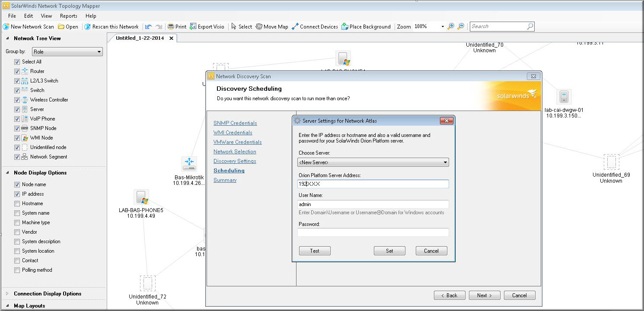Click the VoIP Phone role icon
Viewport: 644px width, 311px height.
coord(25,118)
